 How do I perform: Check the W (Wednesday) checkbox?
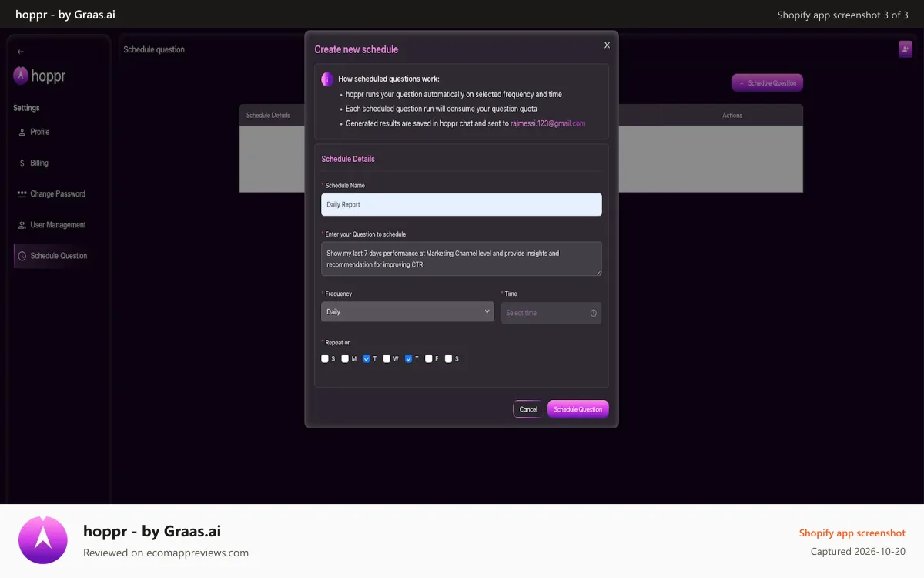[x=387, y=358]
